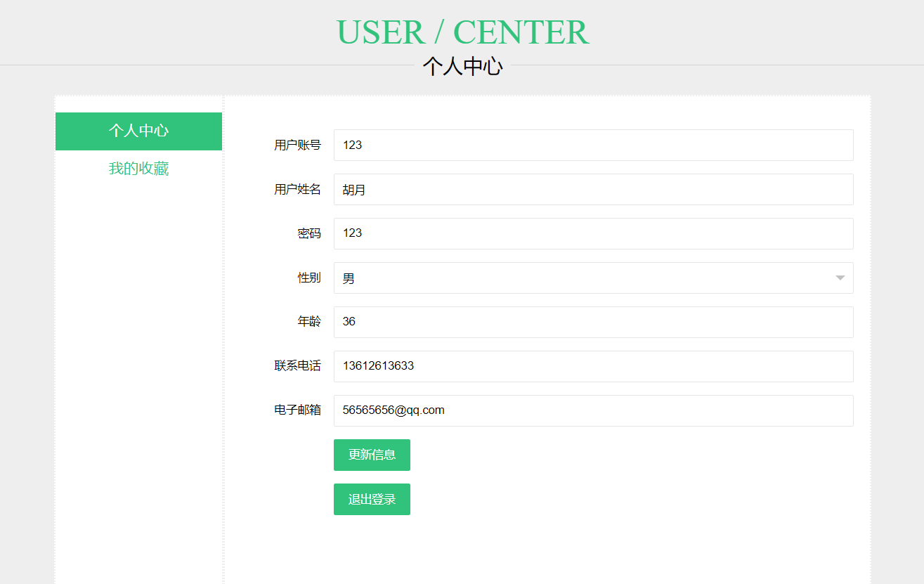Screen dimensions: 924x584
Task: Click the 年龄 field showing 36
Action: pyautogui.click(x=593, y=322)
